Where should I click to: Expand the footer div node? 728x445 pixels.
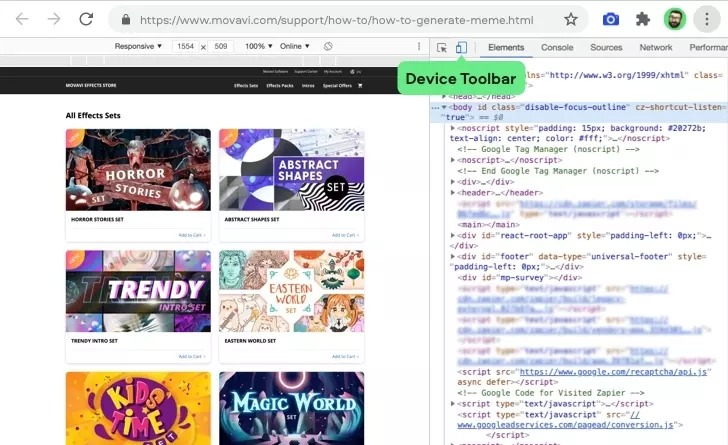(453, 256)
